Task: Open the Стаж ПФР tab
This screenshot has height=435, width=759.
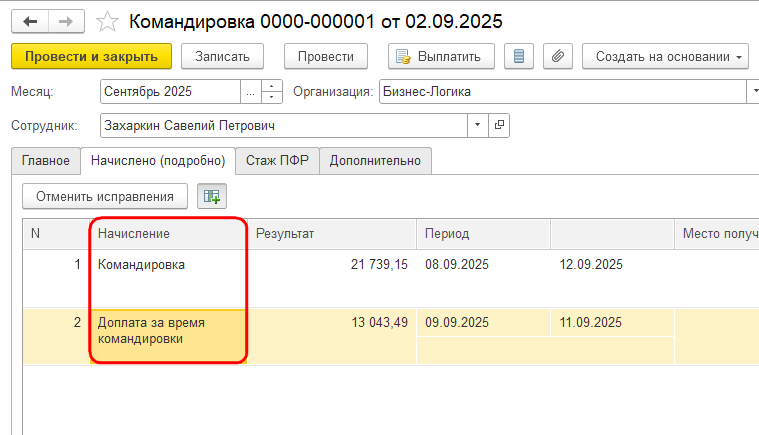Action: (x=277, y=161)
